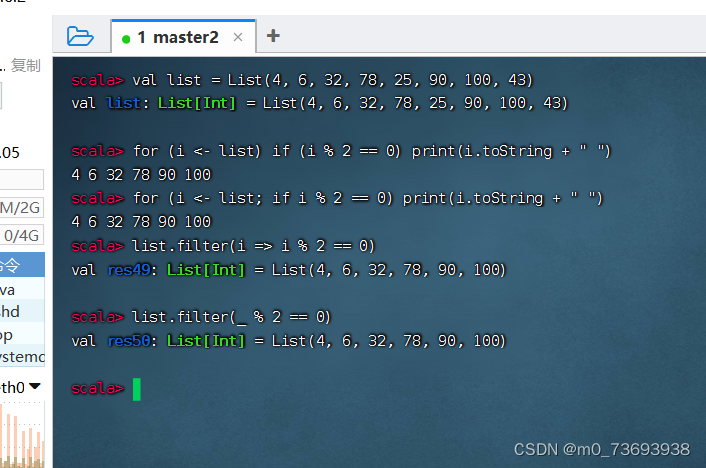Switch to the master2 session tab
Image resolution: width=706 pixels, height=468 pixels.
pos(184,37)
